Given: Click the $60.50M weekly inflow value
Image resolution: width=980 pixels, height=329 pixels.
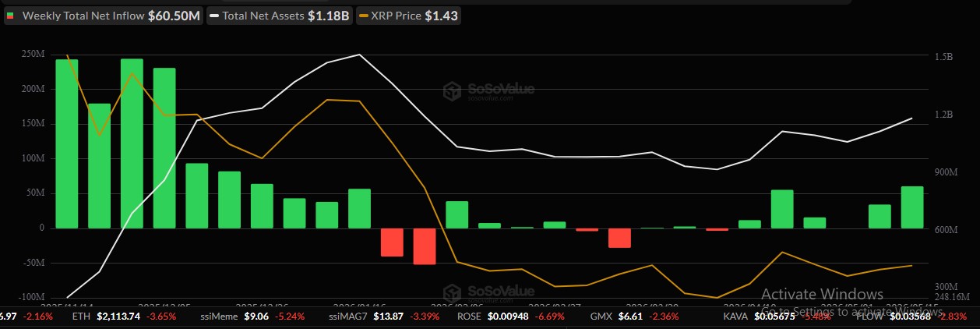Looking at the screenshot, I should (x=173, y=15).
